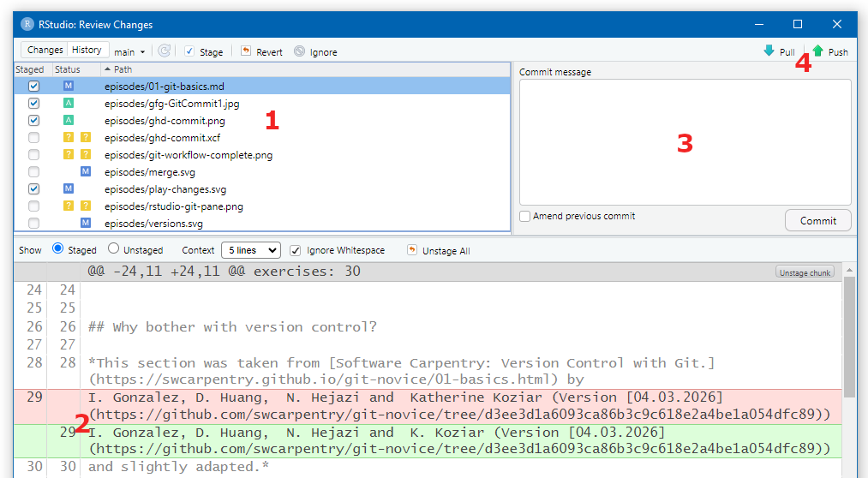Screen dimensions: 868x478
Task: Stage episodes/versions.svg with its checkbox
Action: pyautogui.click(x=33, y=224)
